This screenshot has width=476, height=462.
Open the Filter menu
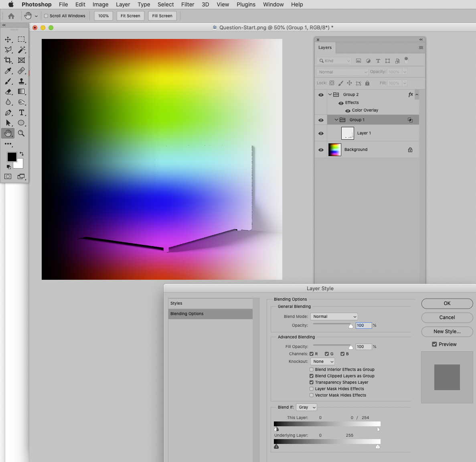pyautogui.click(x=188, y=4)
